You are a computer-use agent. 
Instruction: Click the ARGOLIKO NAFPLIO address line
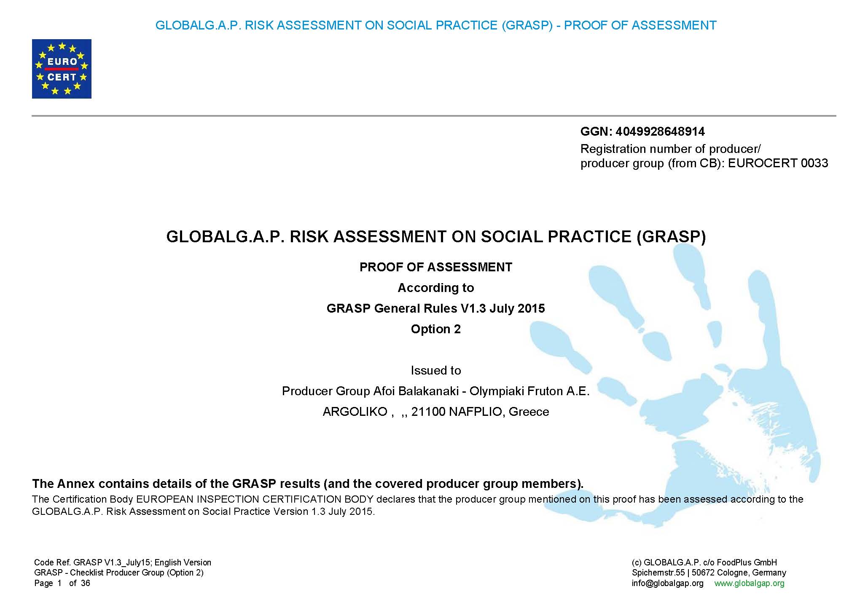pos(435,412)
